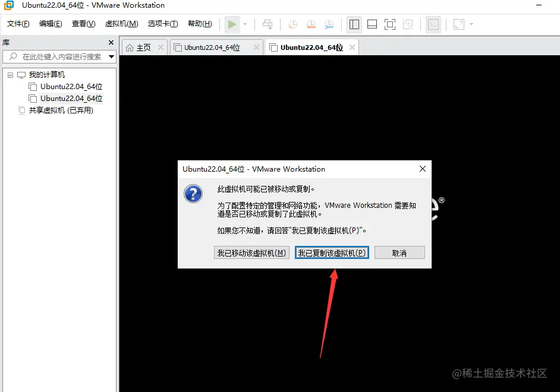Select the active bold Ubuntu22.04_64位 tab
The image size is (560, 392).
(312, 48)
